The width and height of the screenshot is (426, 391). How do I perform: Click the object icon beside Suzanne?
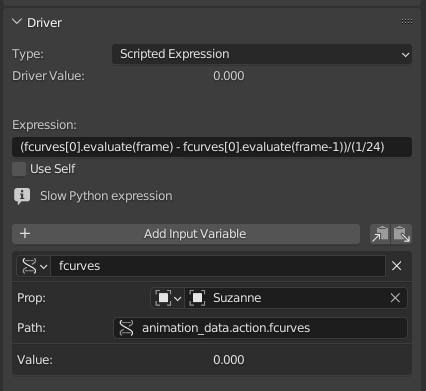click(197, 298)
